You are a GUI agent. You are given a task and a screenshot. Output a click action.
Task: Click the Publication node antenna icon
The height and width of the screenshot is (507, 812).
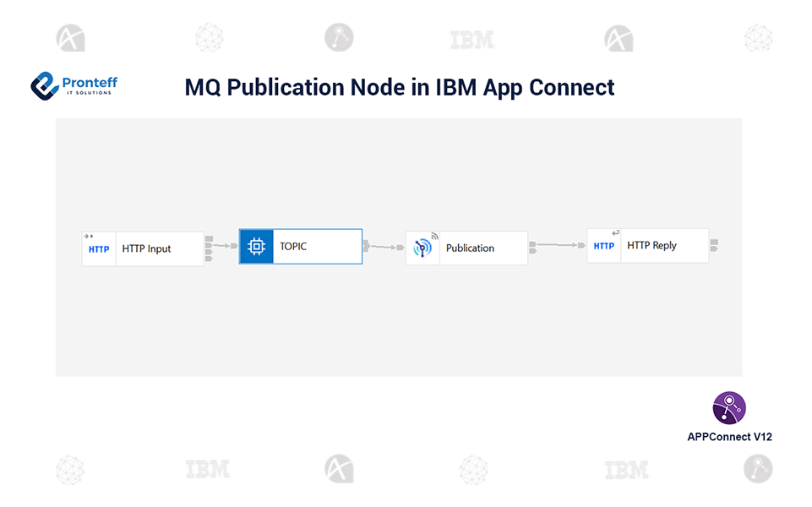pos(422,248)
